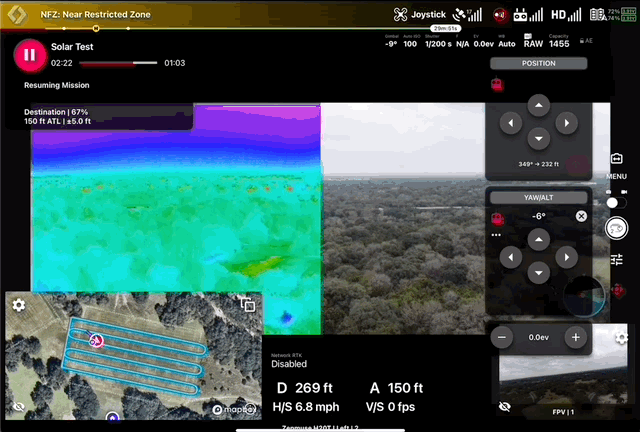This screenshot has width=640, height=432.
Task: Click the D 269 ft distance readout
Action: pos(304,388)
